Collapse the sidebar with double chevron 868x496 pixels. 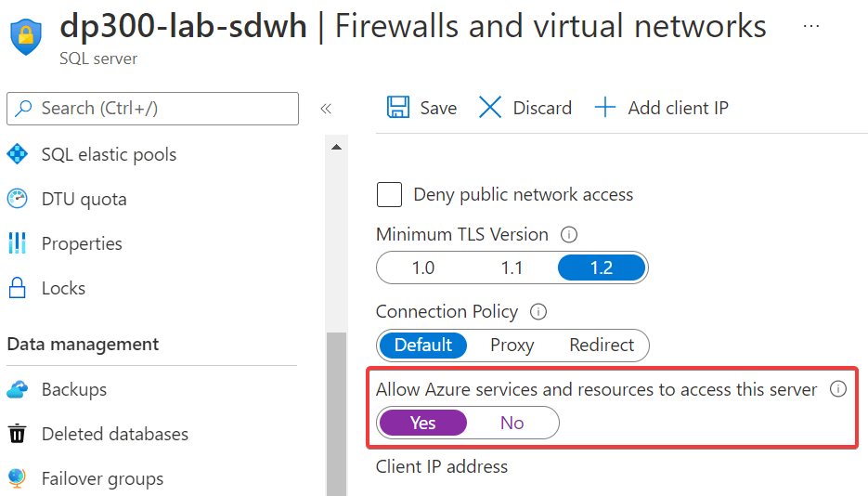click(x=326, y=109)
